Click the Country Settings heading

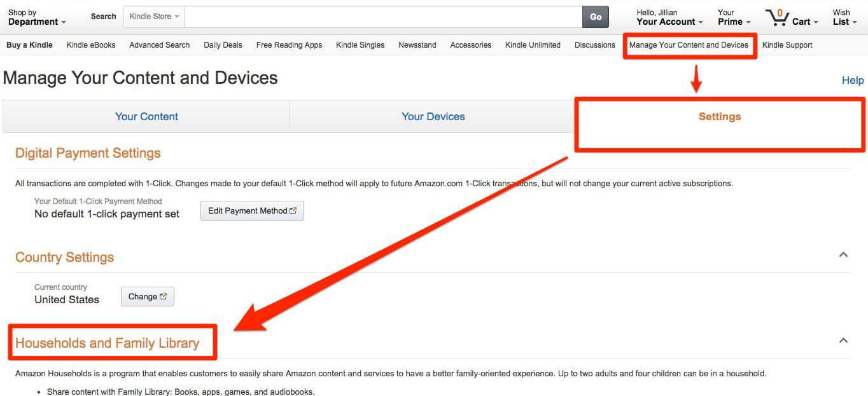tap(65, 257)
